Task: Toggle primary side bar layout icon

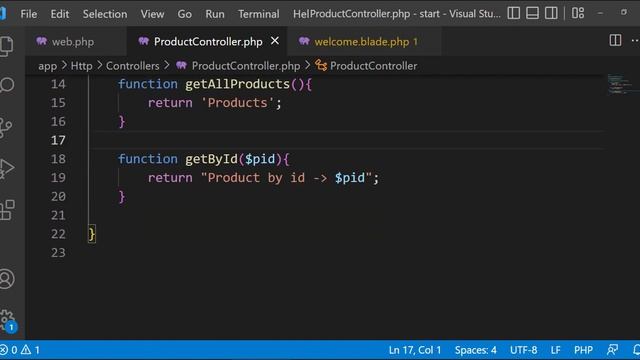Action: click(513, 13)
